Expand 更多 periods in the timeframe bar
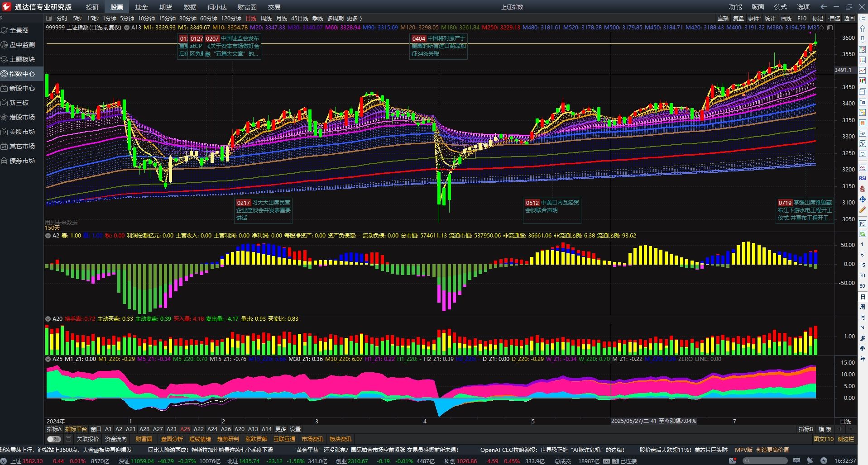The image size is (868, 465). 355,18
